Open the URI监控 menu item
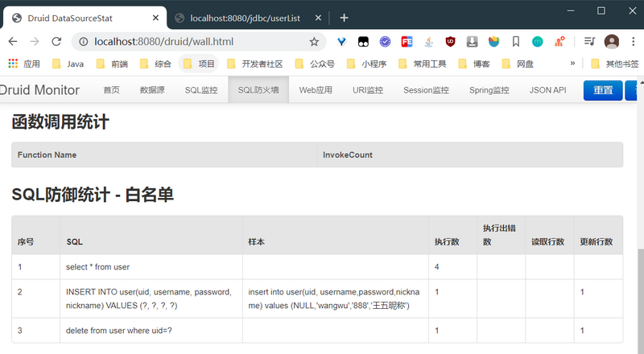644x354 pixels. click(368, 90)
